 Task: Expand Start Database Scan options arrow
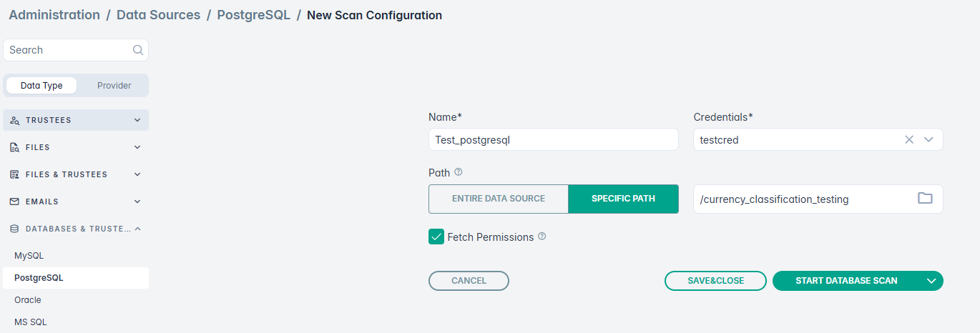(x=931, y=281)
